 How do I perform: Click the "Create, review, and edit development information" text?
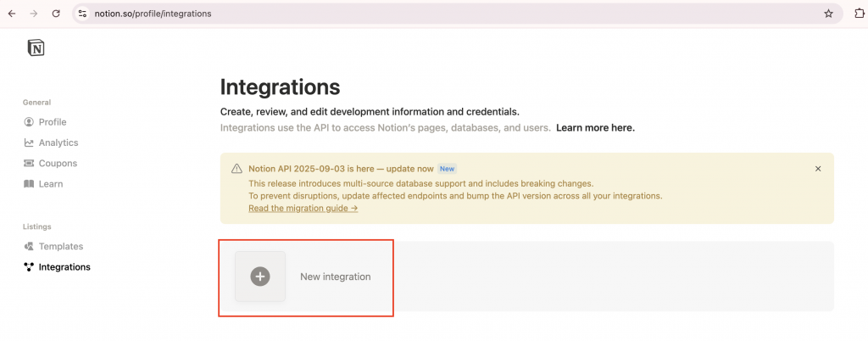pos(370,112)
